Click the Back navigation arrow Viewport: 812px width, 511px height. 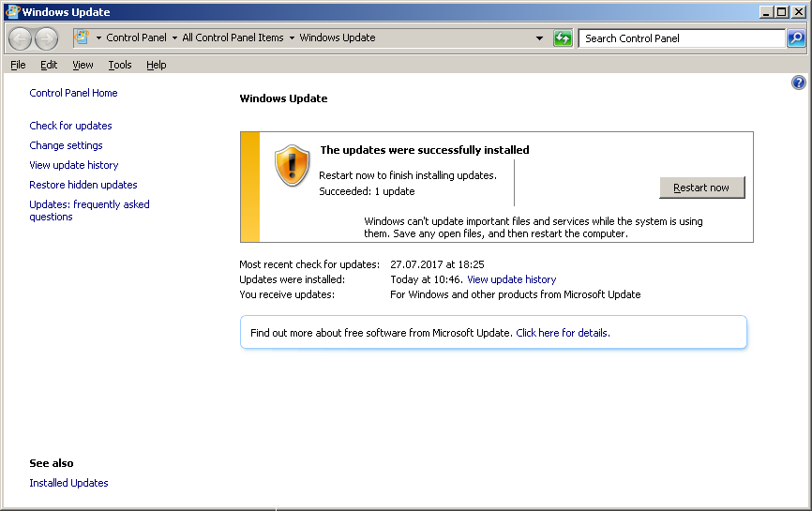pos(21,38)
